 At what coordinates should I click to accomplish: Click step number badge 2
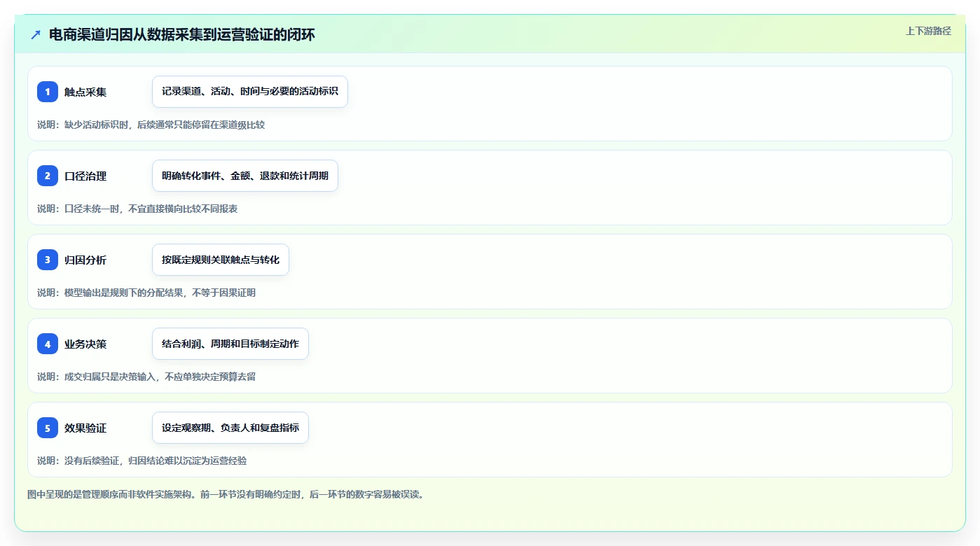coord(48,176)
